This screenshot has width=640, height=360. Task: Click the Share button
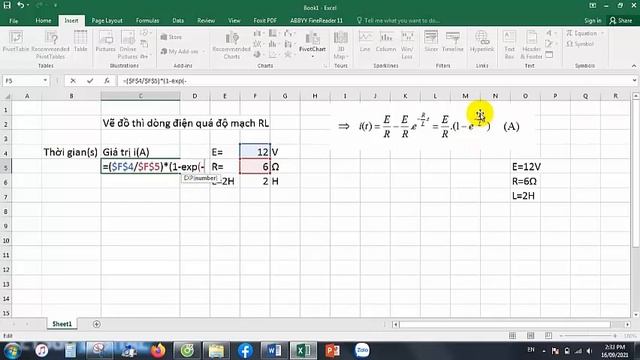621,20
